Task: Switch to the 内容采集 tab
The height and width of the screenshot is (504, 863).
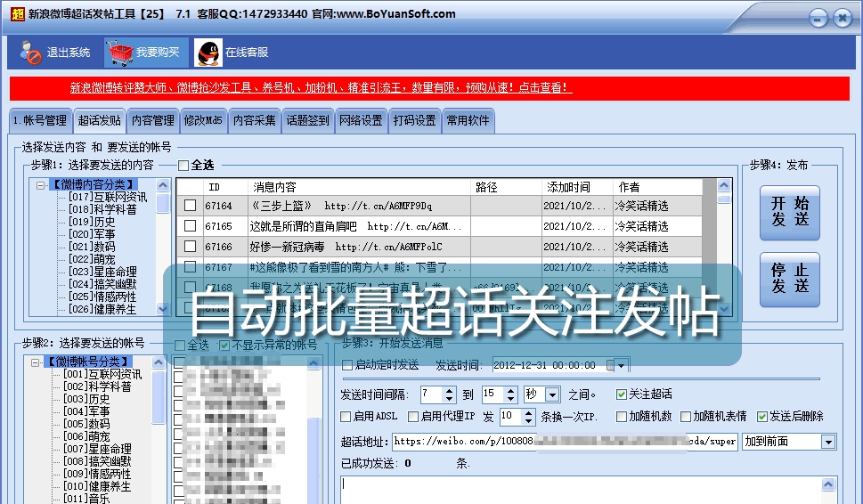Action: [x=255, y=120]
